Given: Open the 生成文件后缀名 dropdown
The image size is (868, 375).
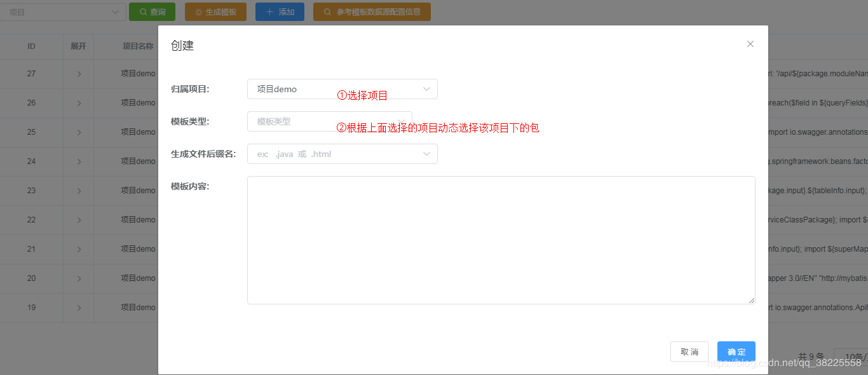Looking at the screenshot, I should pyautogui.click(x=342, y=154).
